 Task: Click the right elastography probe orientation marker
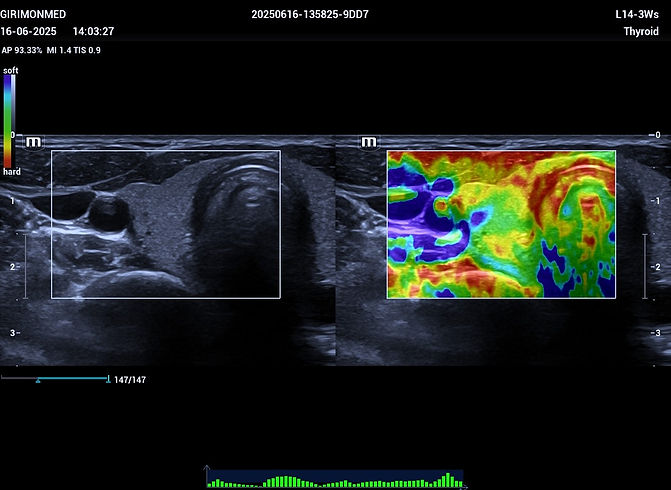click(x=369, y=142)
